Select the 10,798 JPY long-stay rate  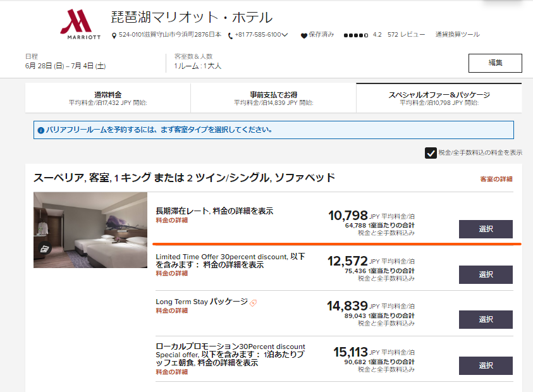click(x=486, y=229)
